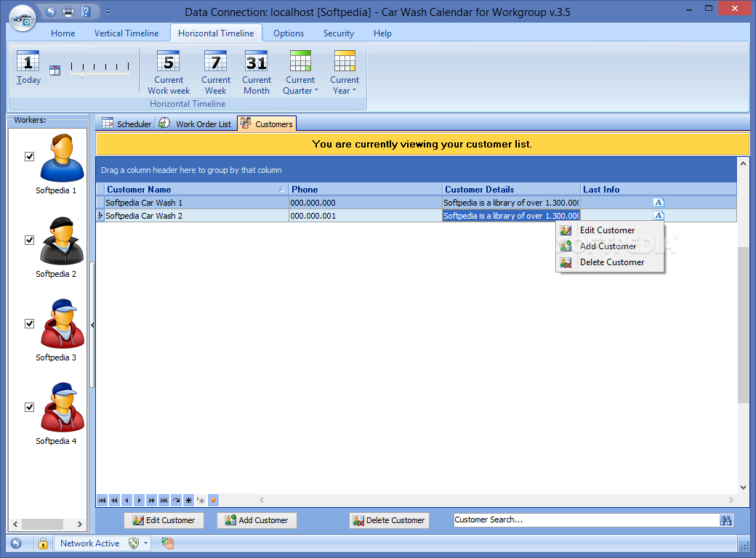Click the phone cell 000.000.001
Screen dimensions: 756x558
[x=366, y=216]
